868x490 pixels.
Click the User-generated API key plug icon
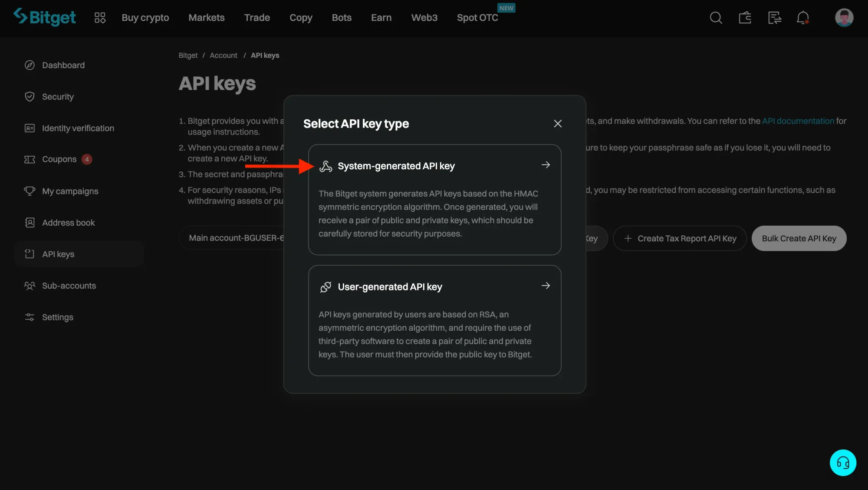click(x=325, y=287)
